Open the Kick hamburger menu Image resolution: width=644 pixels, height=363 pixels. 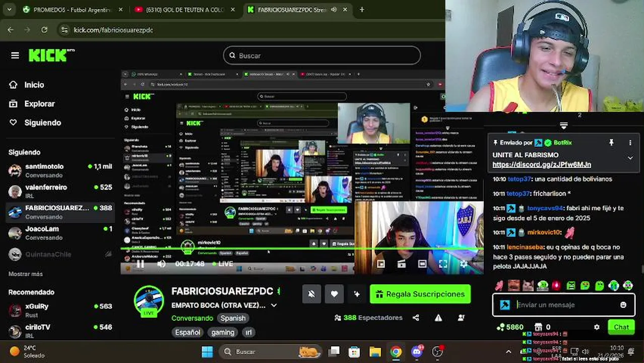(x=15, y=55)
